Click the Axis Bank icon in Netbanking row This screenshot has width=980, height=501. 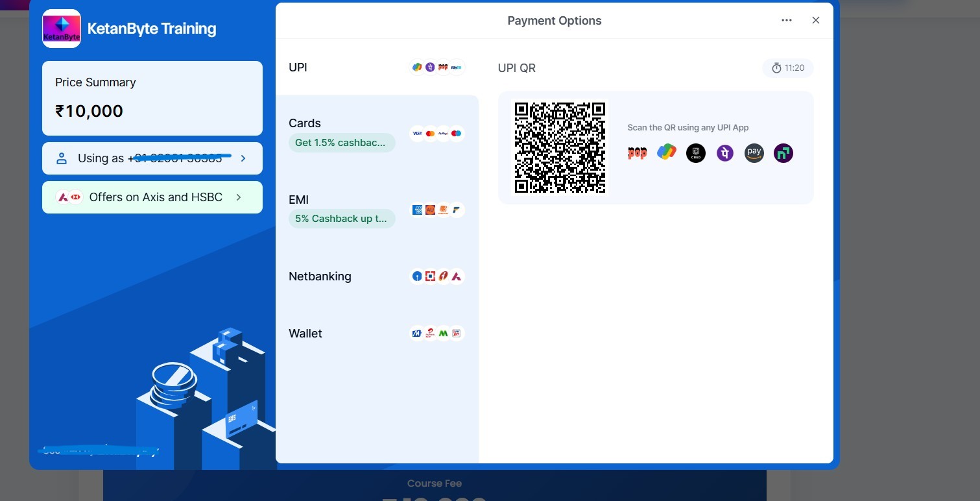click(457, 276)
